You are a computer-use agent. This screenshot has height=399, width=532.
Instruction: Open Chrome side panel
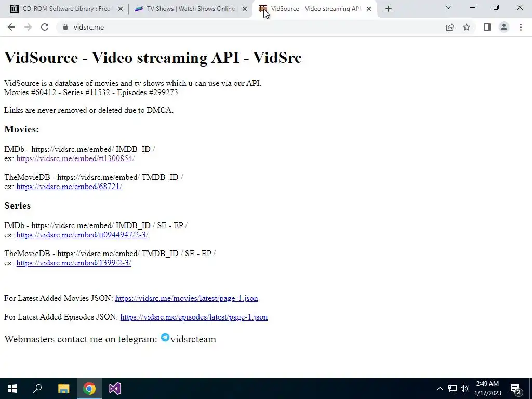tap(487, 27)
